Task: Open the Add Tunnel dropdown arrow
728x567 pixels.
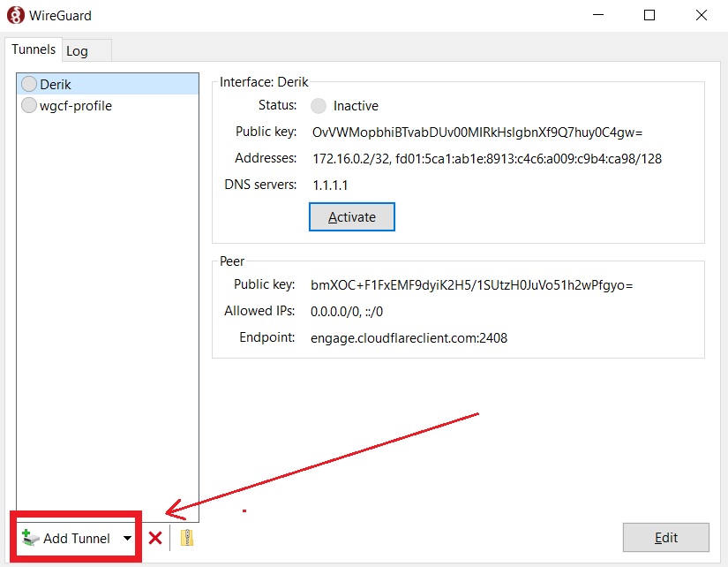Action: tap(127, 538)
